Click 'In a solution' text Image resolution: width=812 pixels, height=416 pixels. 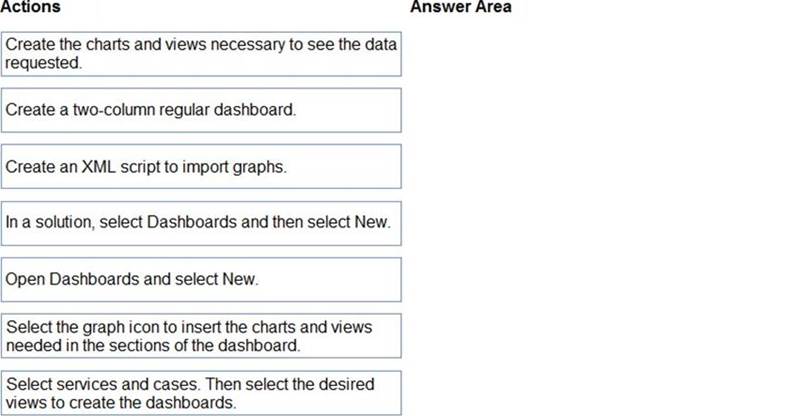47,223
